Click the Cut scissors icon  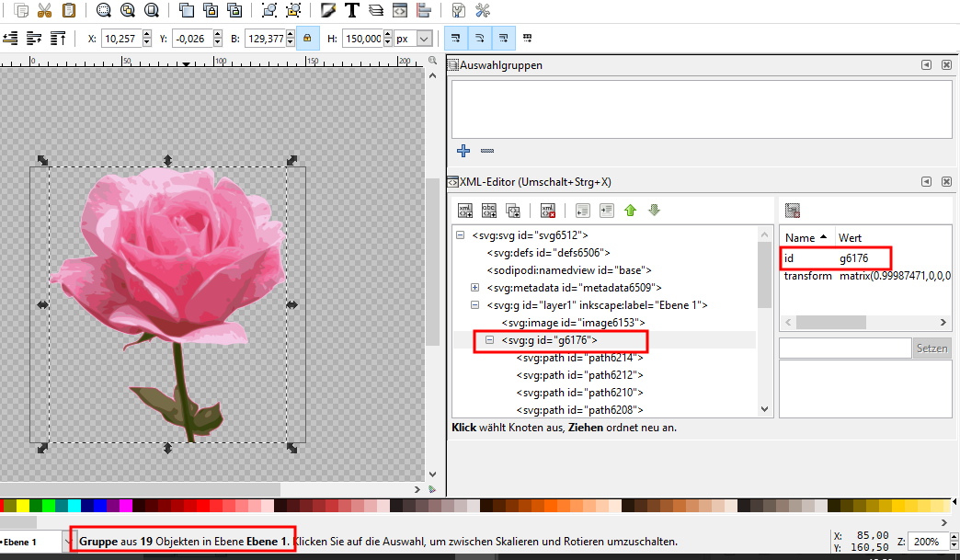tap(45, 11)
